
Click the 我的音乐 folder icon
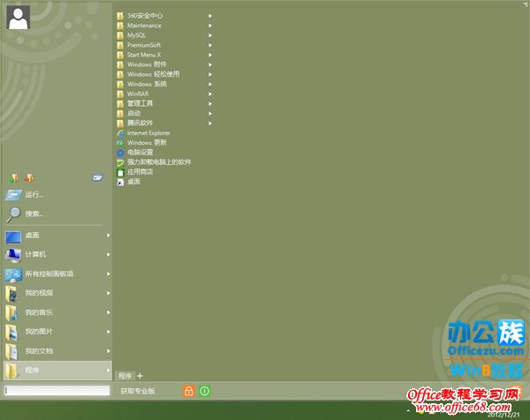click(x=11, y=313)
